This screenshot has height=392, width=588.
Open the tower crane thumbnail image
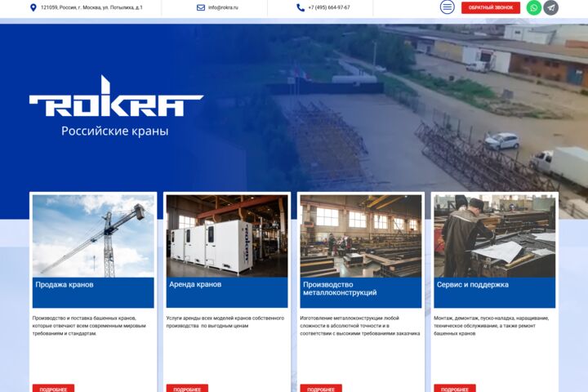tap(93, 236)
